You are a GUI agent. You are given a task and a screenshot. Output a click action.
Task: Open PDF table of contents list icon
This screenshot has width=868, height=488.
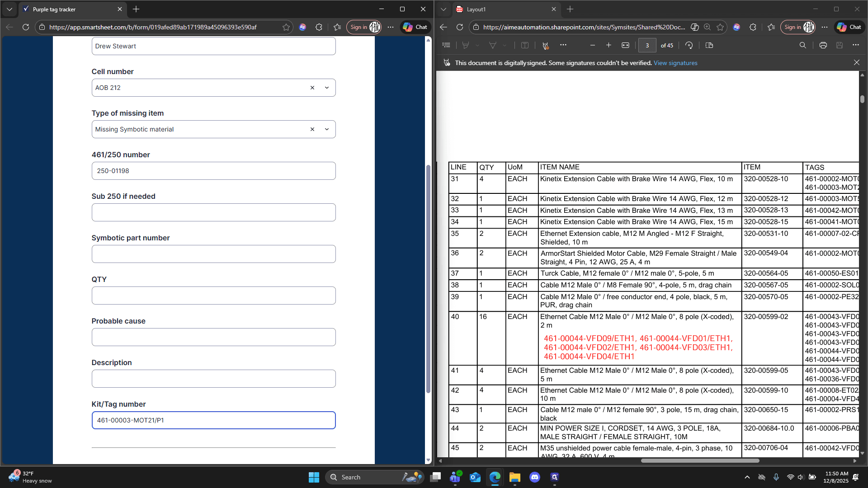446,45
